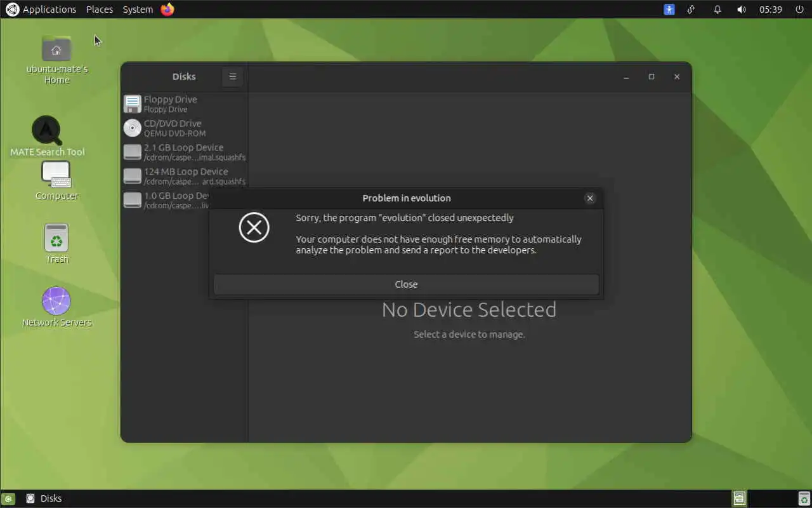Open the Places menu

(100, 10)
